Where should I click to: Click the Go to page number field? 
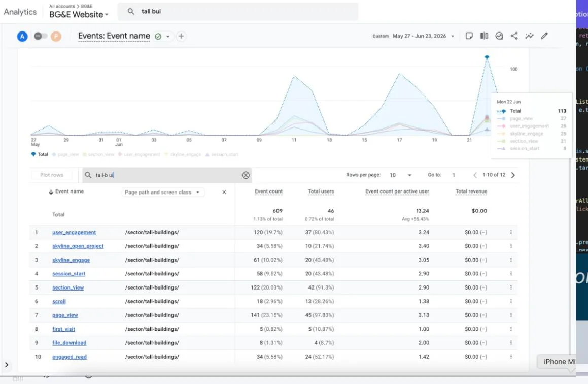coord(454,175)
